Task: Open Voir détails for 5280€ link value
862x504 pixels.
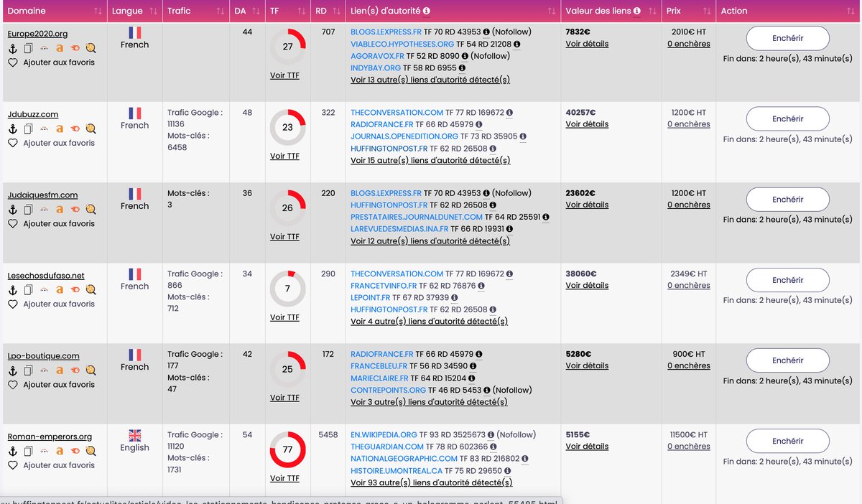Action: [x=587, y=365]
